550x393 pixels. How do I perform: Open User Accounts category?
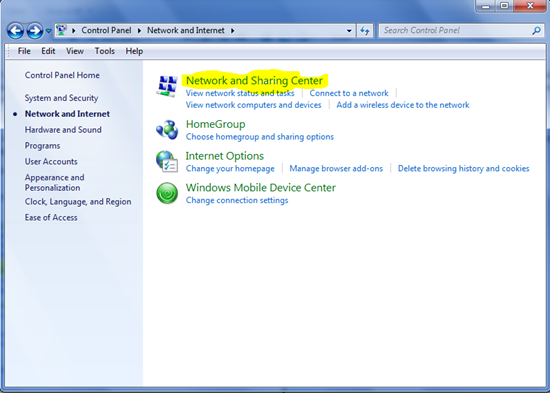coord(51,161)
